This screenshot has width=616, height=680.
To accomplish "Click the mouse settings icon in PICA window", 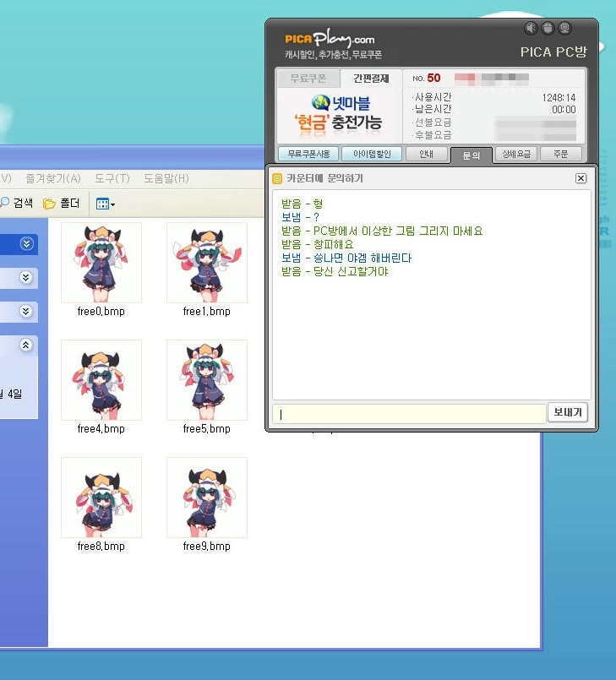I will pyautogui.click(x=548, y=28).
